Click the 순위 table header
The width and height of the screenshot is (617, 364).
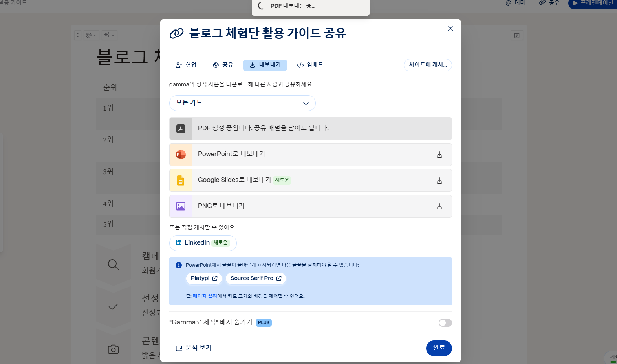click(110, 87)
